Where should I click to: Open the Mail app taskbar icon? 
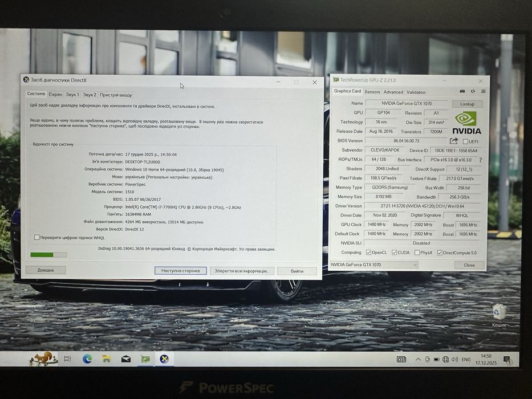pos(126,359)
